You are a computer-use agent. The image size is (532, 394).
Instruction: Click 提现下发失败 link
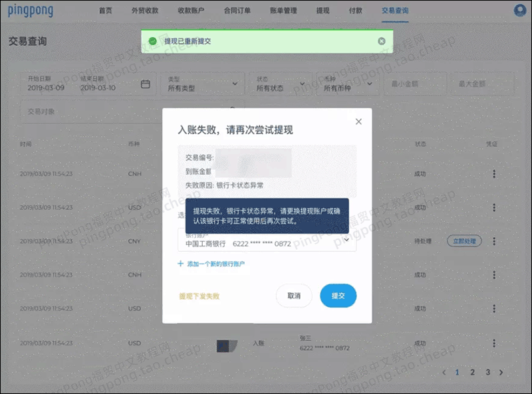[199, 296]
